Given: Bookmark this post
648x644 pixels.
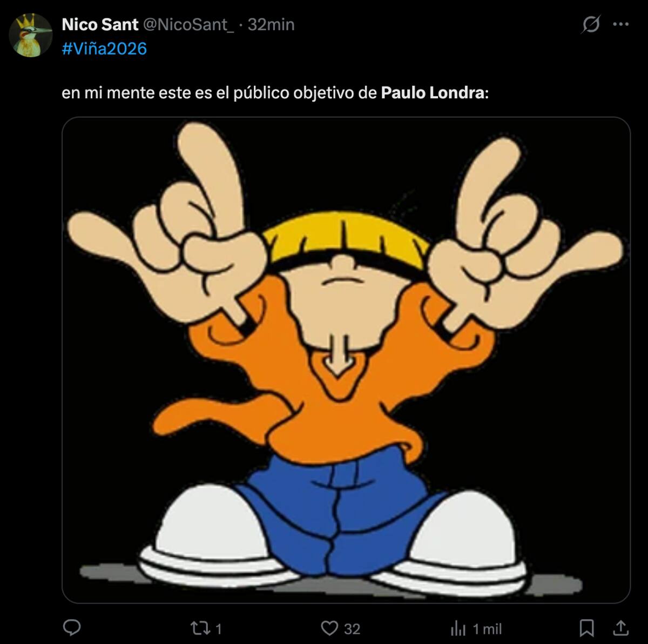Looking at the screenshot, I should 586,628.
